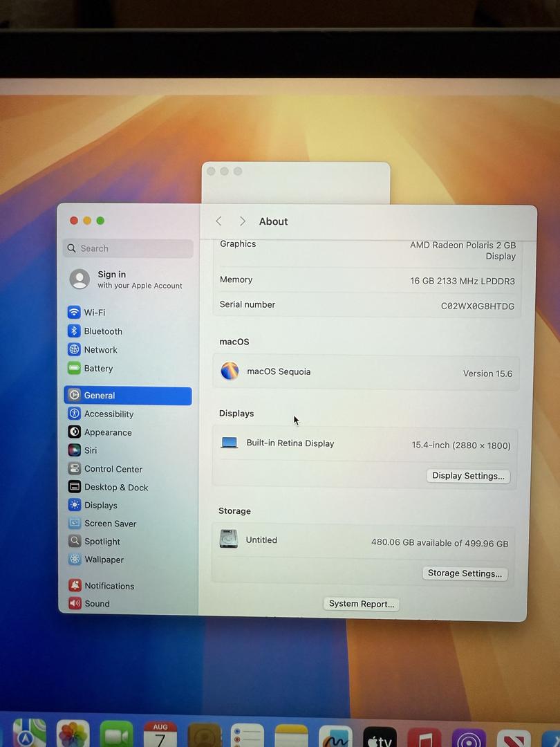Go forward with the right chevron

coord(243,221)
